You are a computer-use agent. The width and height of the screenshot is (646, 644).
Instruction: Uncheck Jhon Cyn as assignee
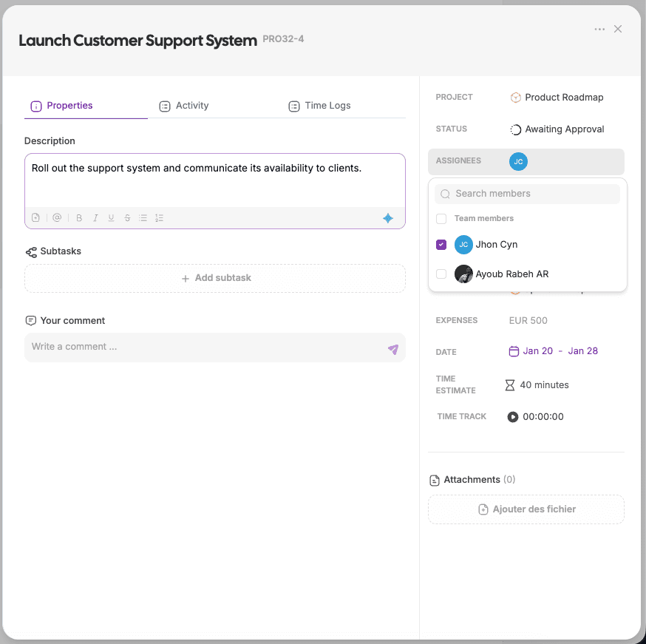[441, 245]
